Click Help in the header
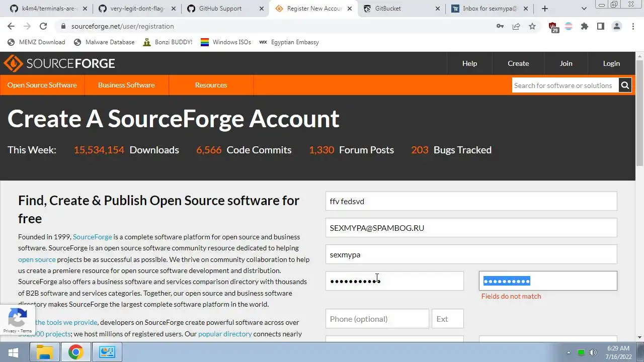Screen dimensions: 644x362 click(469, 63)
